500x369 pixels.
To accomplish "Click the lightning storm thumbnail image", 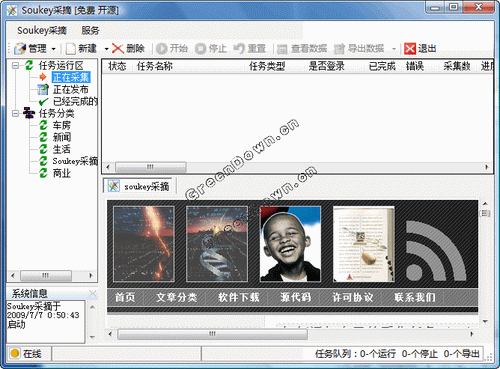I will point(144,244).
